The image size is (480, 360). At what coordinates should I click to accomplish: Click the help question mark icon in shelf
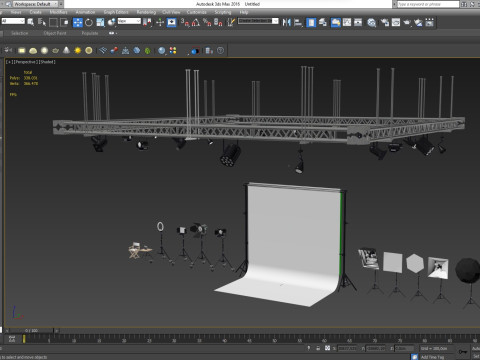(220, 51)
